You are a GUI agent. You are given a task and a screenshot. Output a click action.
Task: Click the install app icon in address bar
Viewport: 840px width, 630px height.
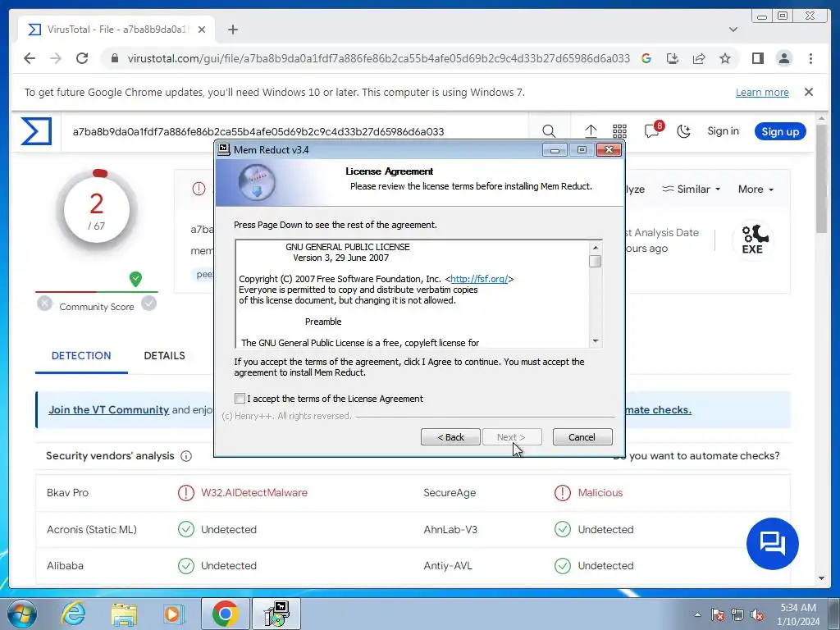(673, 58)
